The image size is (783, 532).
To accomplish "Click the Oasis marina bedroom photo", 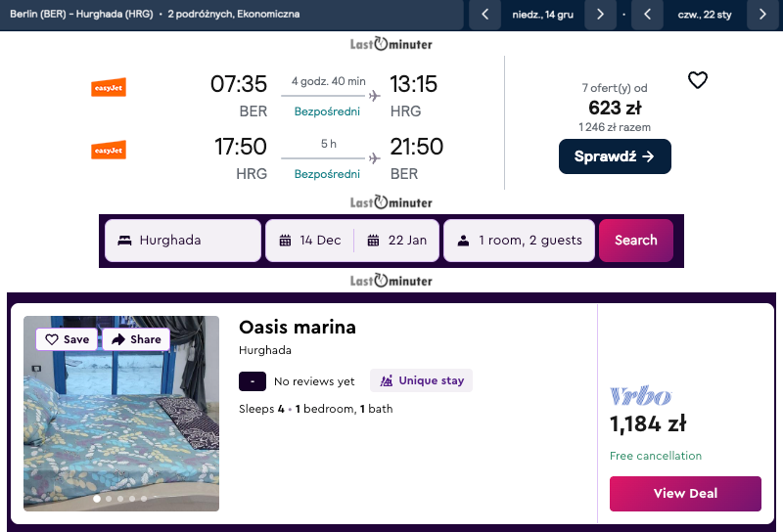I will click(121, 430).
